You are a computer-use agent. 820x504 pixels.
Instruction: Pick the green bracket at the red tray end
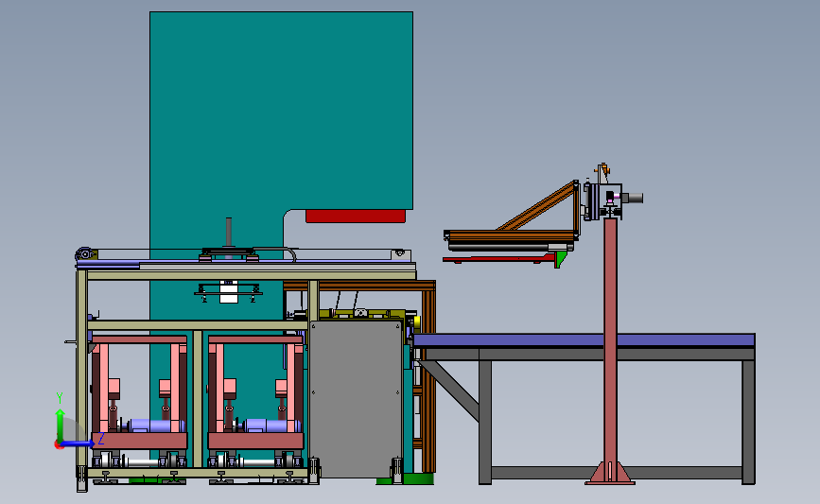(561, 259)
